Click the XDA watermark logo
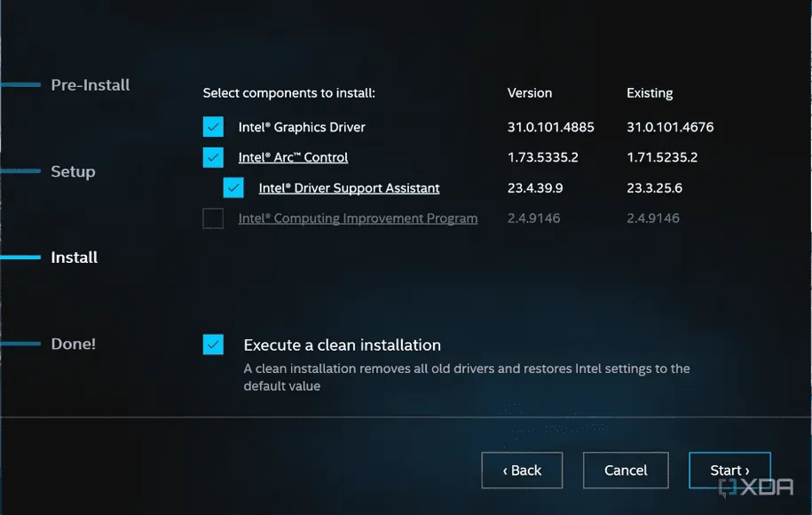The height and width of the screenshot is (515, 812). [x=756, y=487]
